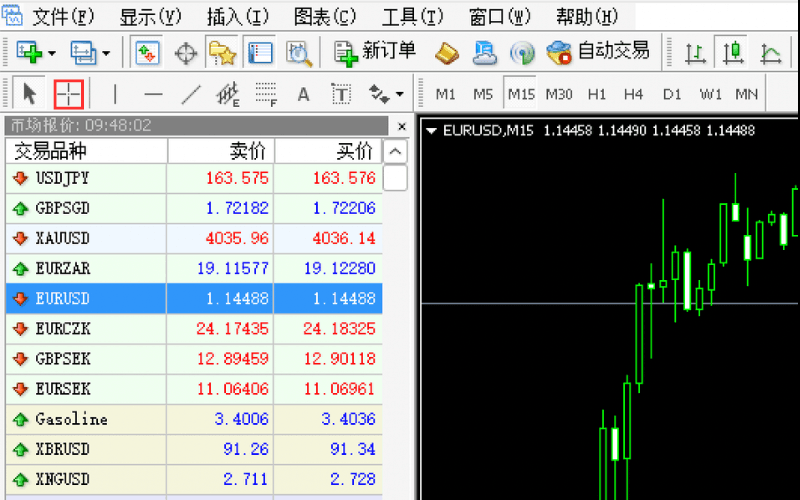The image size is (800, 500).
Task: Click the 新订单 new order button
Action: click(x=375, y=52)
